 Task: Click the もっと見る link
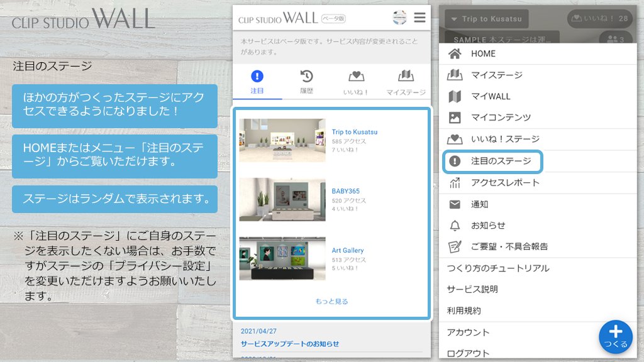pyautogui.click(x=331, y=301)
